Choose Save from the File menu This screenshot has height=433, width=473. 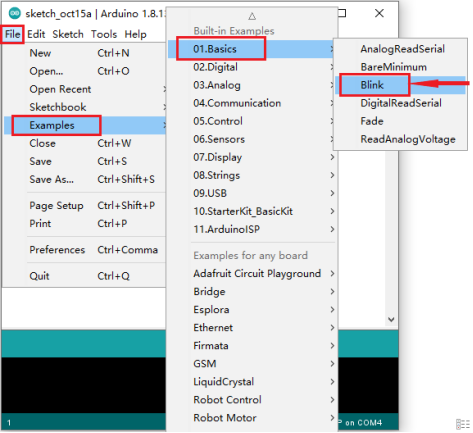tap(85, 161)
